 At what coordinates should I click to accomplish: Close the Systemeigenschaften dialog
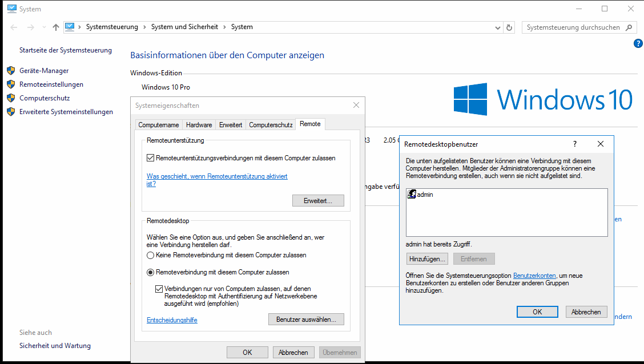(x=356, y=105)
